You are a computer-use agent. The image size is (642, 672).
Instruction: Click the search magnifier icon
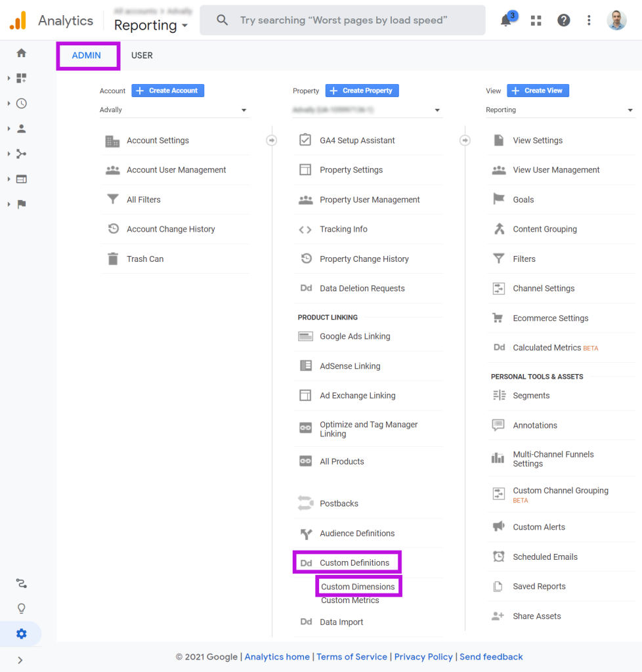coord(222,20)
